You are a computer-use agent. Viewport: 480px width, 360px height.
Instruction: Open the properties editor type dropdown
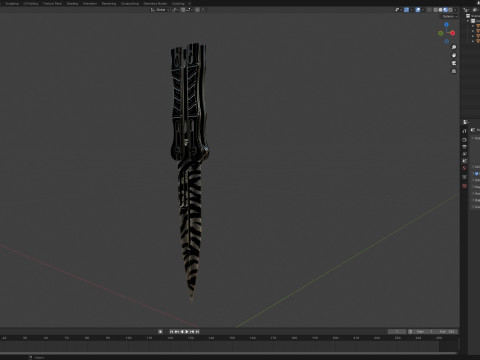point(466,122)
